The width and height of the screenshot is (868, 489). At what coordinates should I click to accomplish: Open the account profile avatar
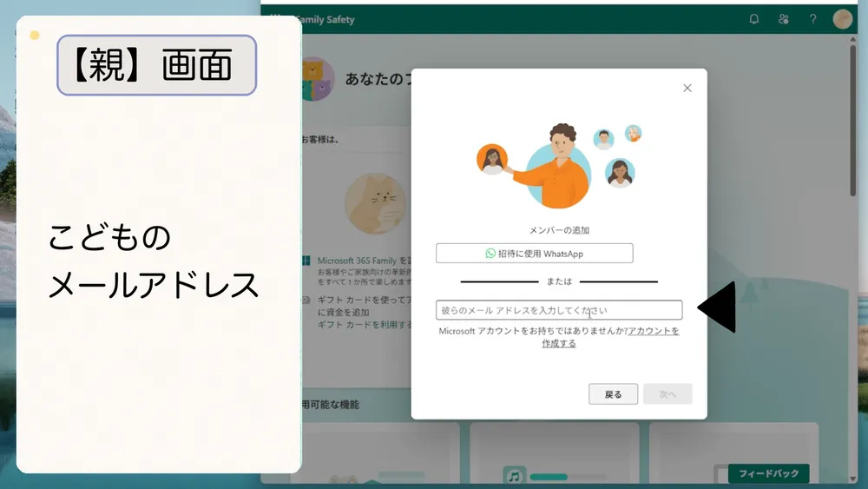point(843,19)
